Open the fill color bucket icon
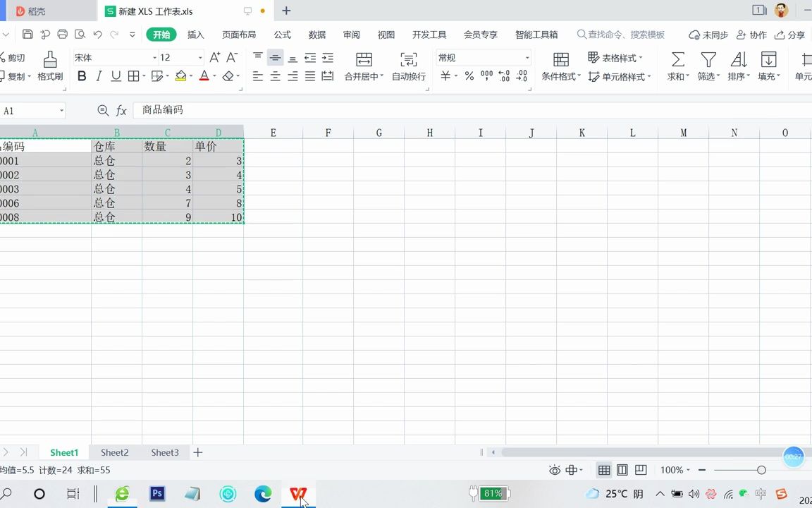The height and width of the screenshot is (508, 812). point(182,76)
